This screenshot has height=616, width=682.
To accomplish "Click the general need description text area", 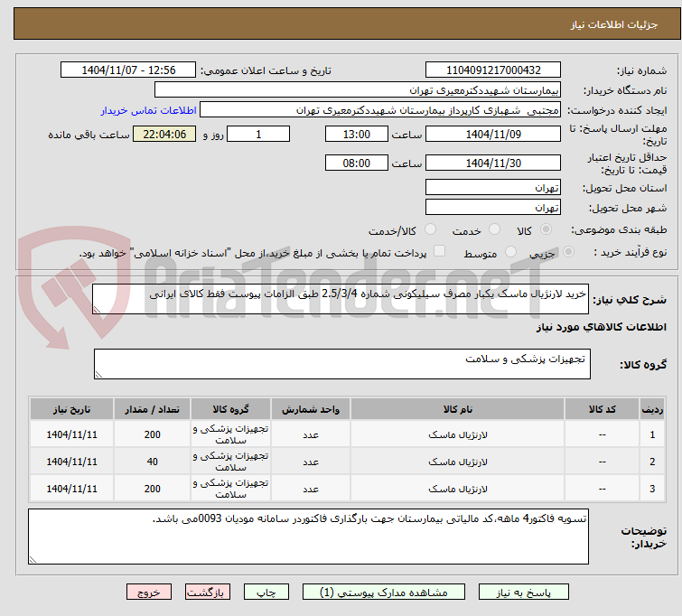I will [x=341, y=299].
